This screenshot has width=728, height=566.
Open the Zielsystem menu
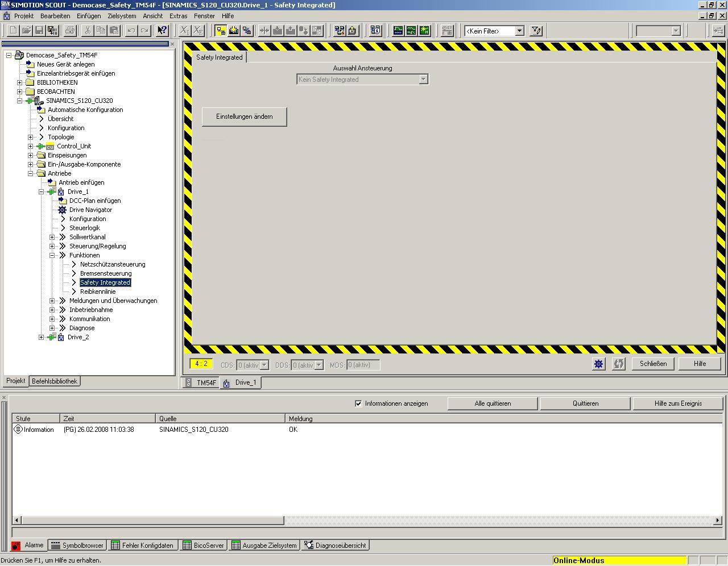click(x=122, y=16)
